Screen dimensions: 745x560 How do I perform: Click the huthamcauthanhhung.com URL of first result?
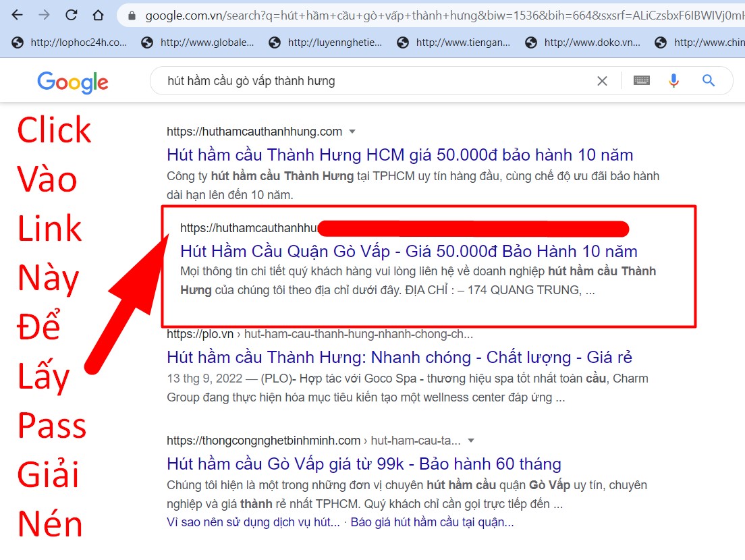[x=254, y=132]
